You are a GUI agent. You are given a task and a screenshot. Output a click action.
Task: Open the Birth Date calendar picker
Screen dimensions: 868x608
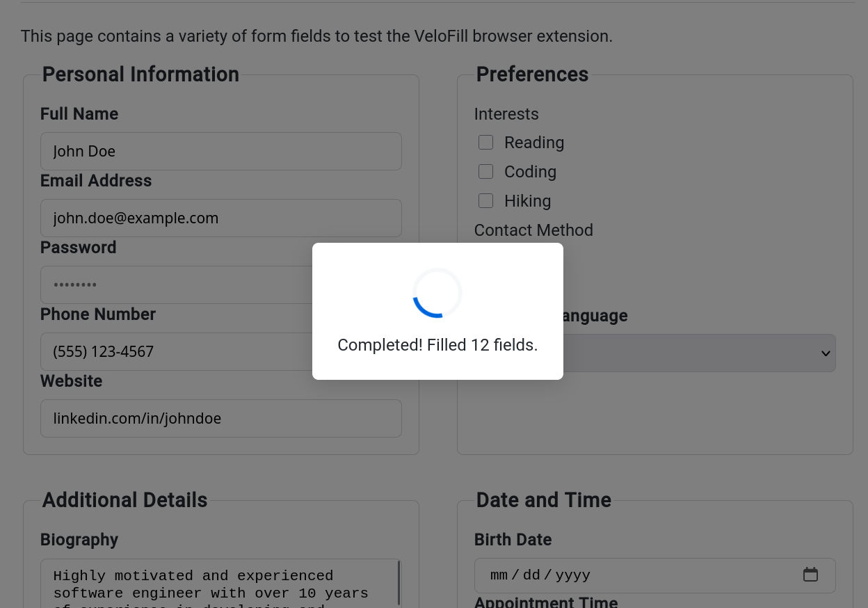pos(810,575)
